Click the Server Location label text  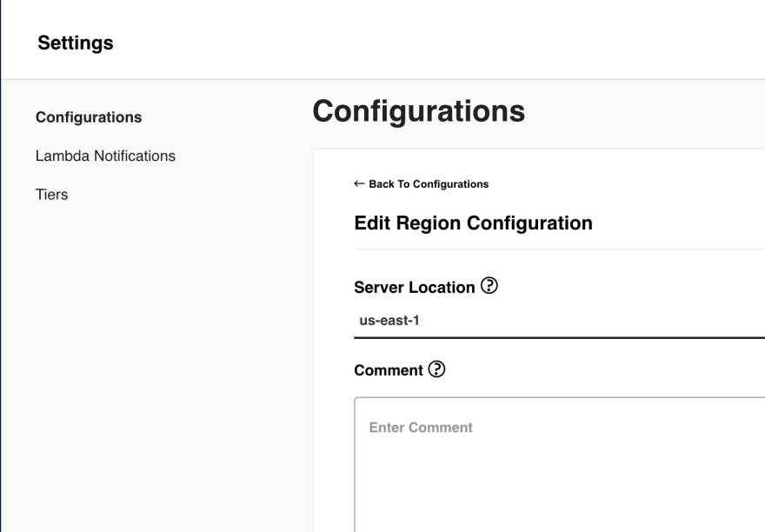(414, 288)
